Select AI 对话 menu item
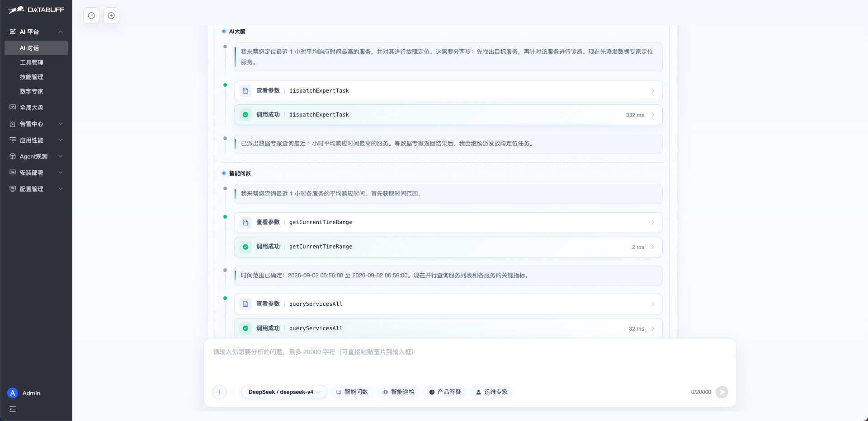The height and width of the screenshot is (421, 868). pyautogui.click(x=36, y=48)
